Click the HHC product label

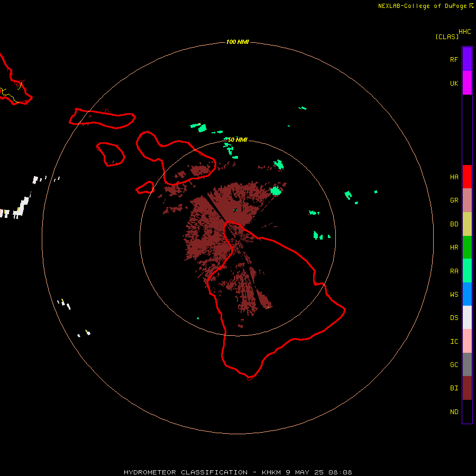pos(464,32)
